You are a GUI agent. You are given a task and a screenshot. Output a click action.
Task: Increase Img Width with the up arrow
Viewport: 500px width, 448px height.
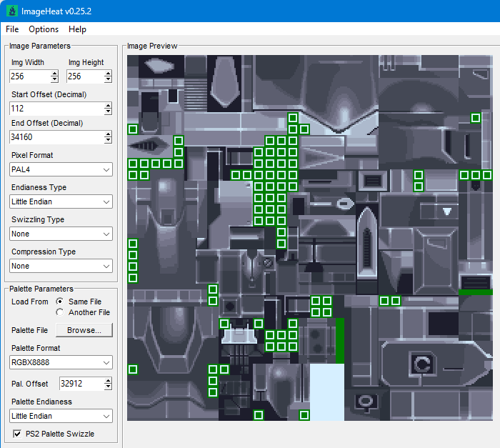pos(54,74)
